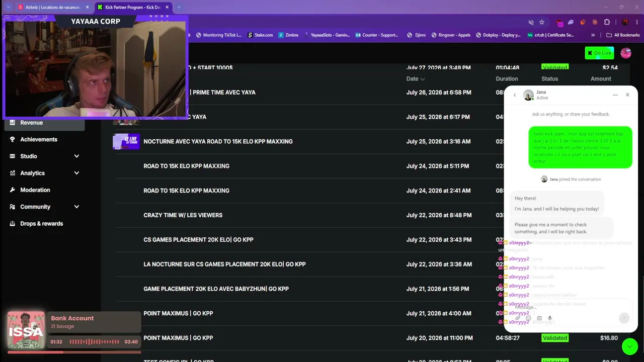Open the Courrier - Support bookmark

[x=377, y=35]
